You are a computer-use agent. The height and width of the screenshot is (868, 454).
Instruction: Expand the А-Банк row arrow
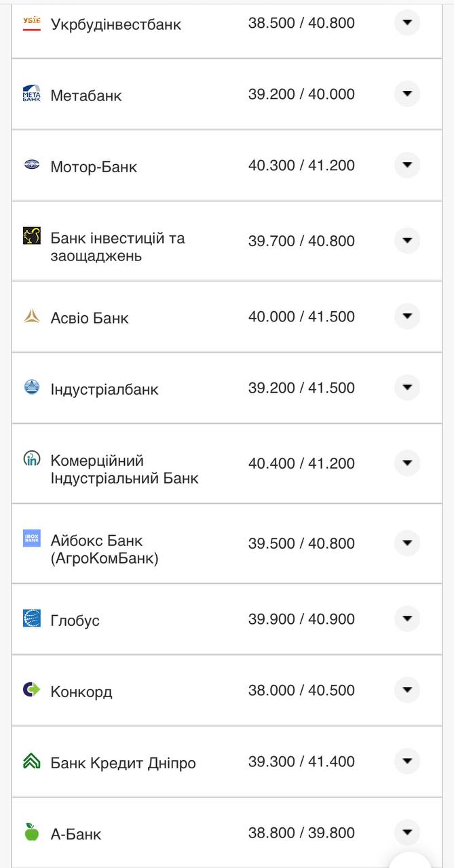point(407,833)
